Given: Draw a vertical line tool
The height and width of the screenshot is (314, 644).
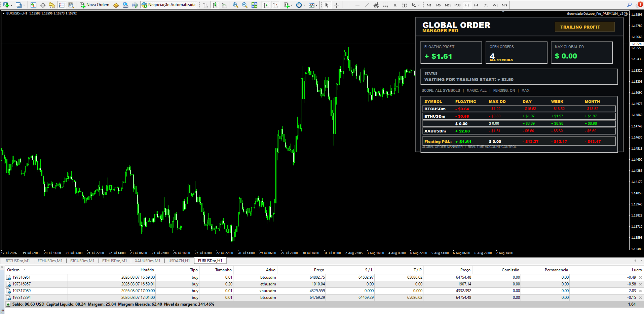Looking at the screenshot, I should [348, 5].
